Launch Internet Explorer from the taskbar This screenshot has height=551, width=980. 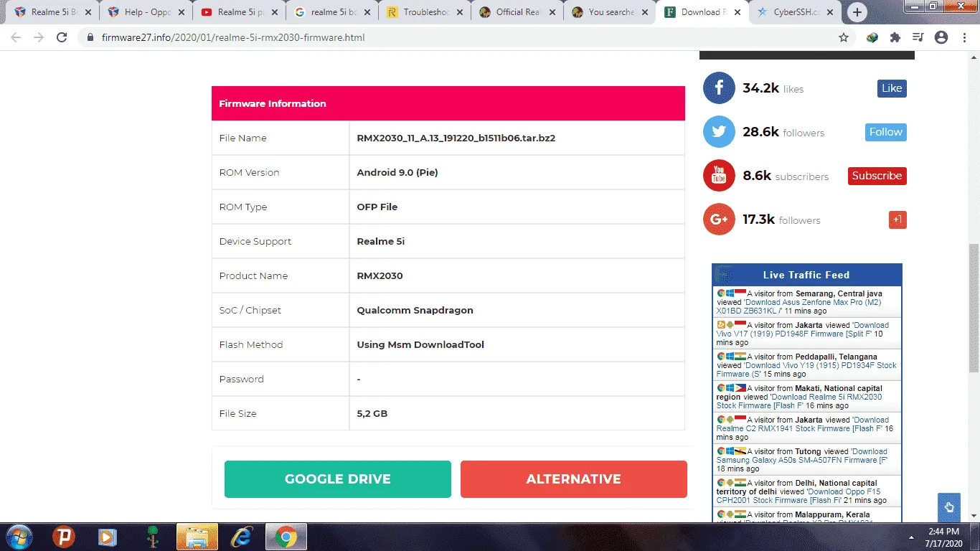pyautogui.click(x=241, y=537)
